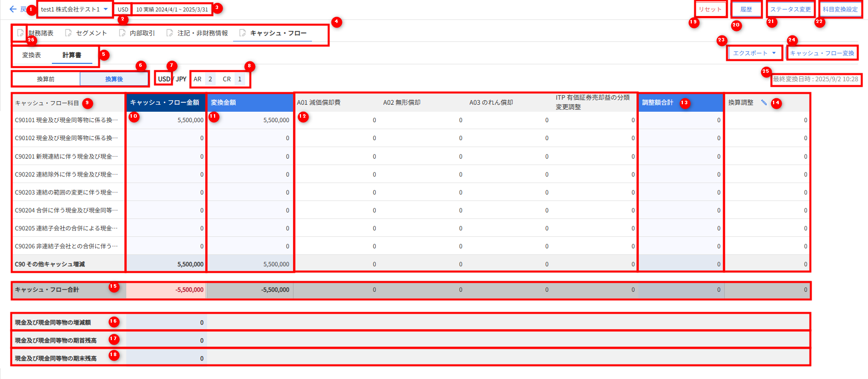Click the ステータス変更 button
Viewport: 868px width, 379px height.
tap(790, 9)
